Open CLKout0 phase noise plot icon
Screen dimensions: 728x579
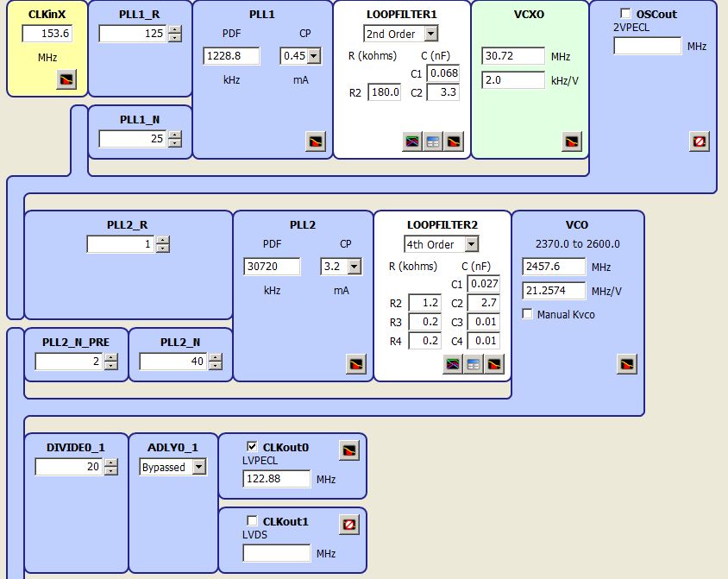(x=349, y=450)
